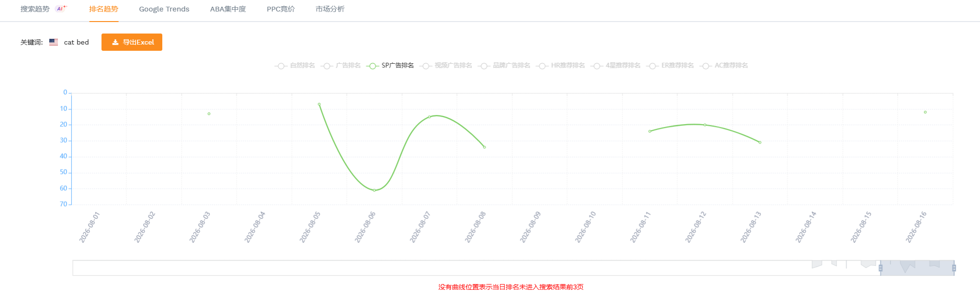The height and width of the screenshot is (297, 980).
Task: Click the 导出Excel button
Action: [132, 42]
